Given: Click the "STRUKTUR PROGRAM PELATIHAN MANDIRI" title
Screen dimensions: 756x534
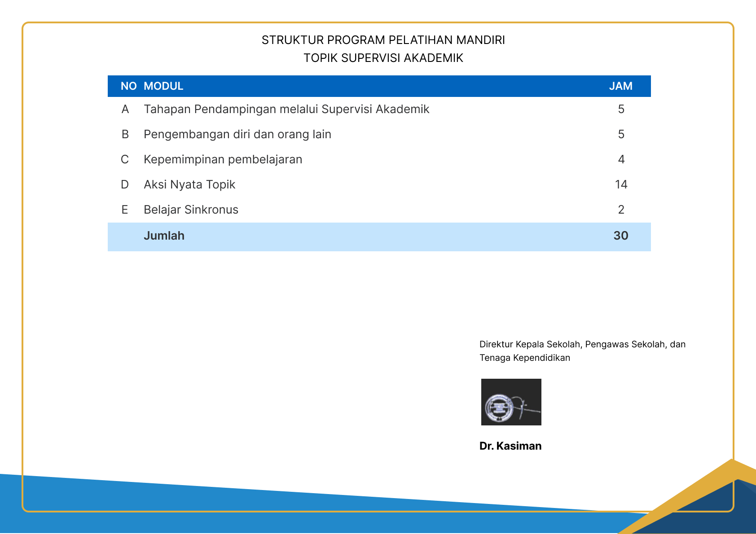Looking at the screenshot, I should pos(383,40).
